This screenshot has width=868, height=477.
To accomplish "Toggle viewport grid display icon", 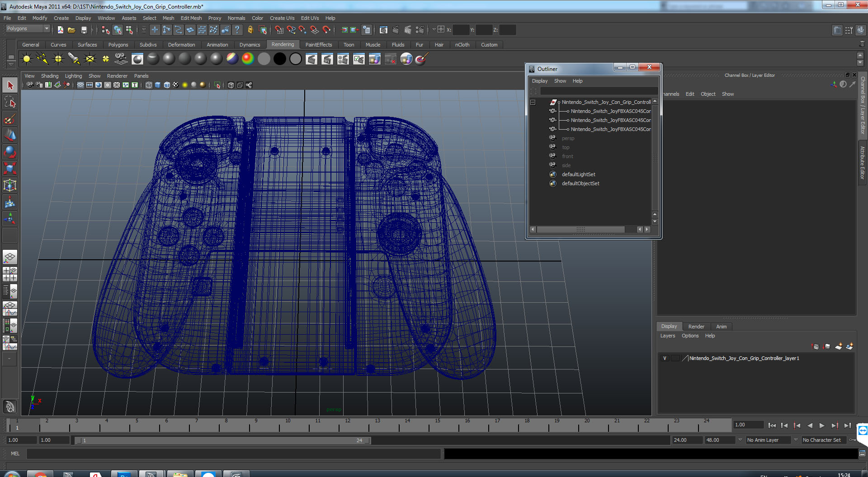I will coord(80,85).
